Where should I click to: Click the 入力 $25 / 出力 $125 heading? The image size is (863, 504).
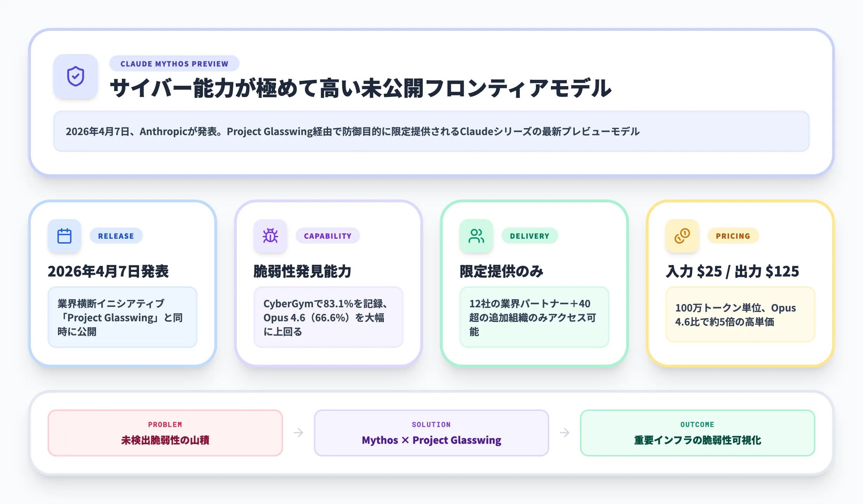click(733, 271)
